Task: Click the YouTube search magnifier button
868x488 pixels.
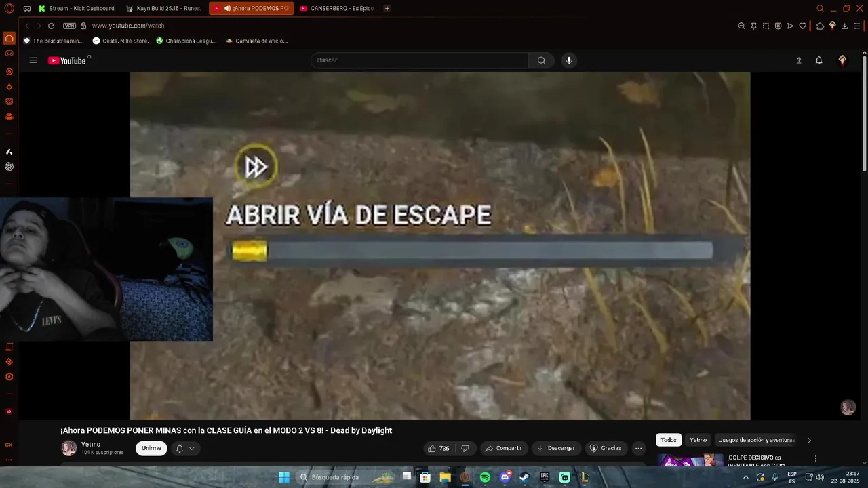Action: [541, 60]
